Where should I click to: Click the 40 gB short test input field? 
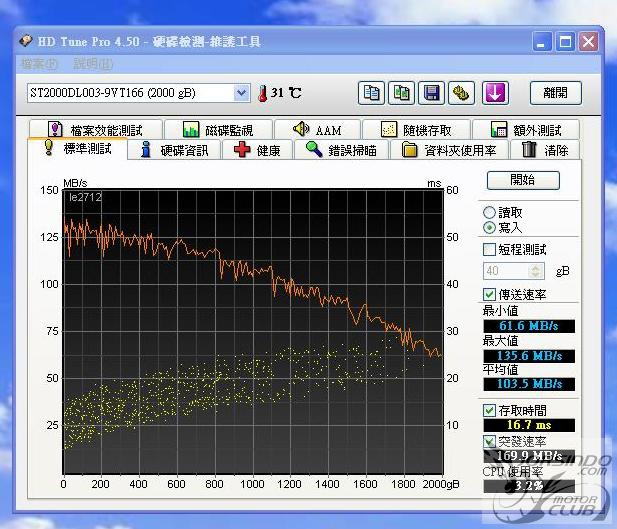point(506,271)
